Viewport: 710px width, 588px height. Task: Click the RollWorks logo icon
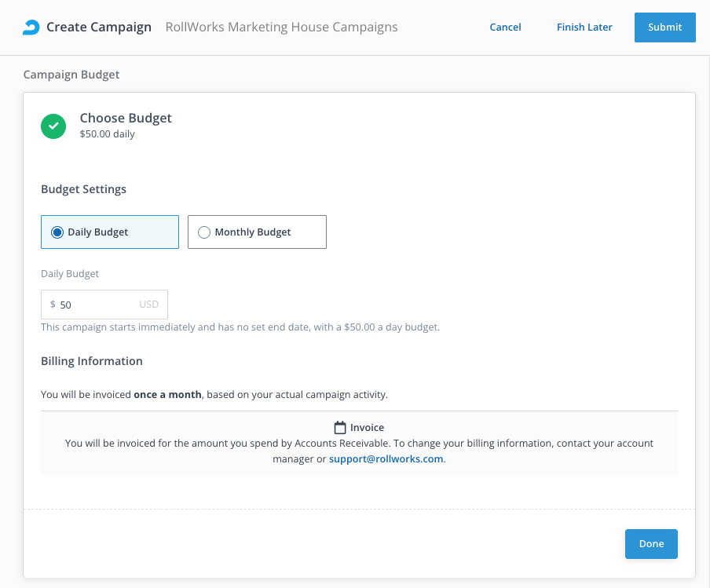[30, 27]
